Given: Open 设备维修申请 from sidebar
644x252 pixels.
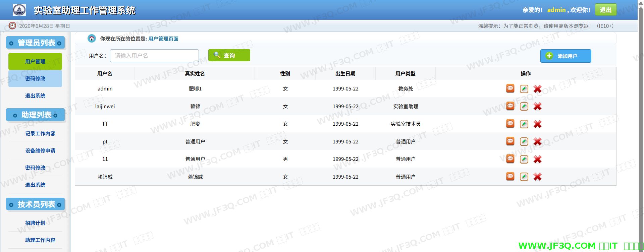Looking at the screenshot, I should pyautogui.click(x=40, y=150).
